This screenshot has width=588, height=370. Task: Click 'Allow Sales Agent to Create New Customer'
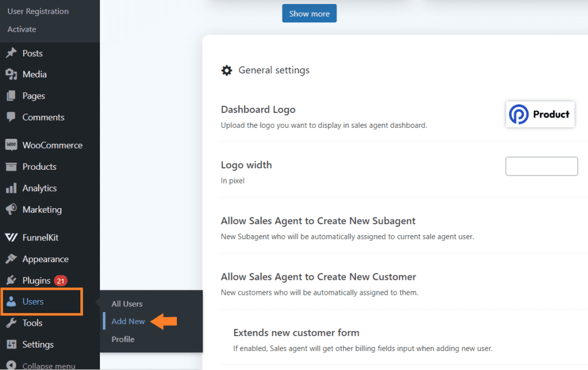pyautogui.click(x=318, y=276)
